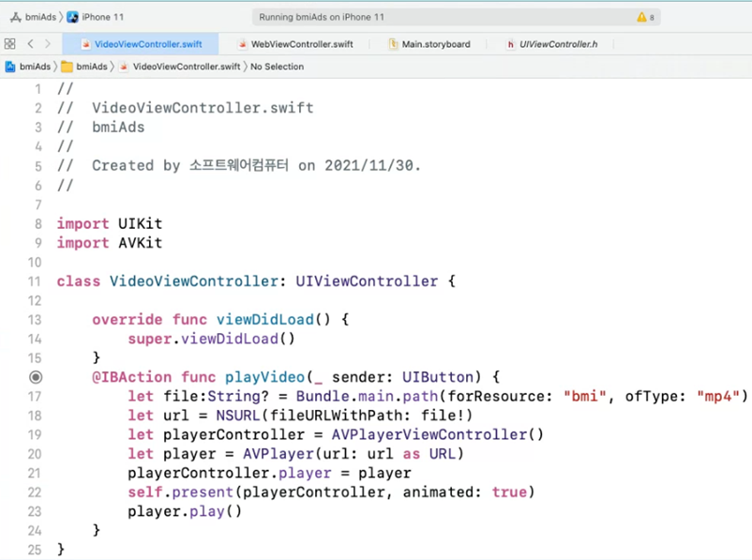Click UIViewController superclass on line 11

click(x=367, y=281)
